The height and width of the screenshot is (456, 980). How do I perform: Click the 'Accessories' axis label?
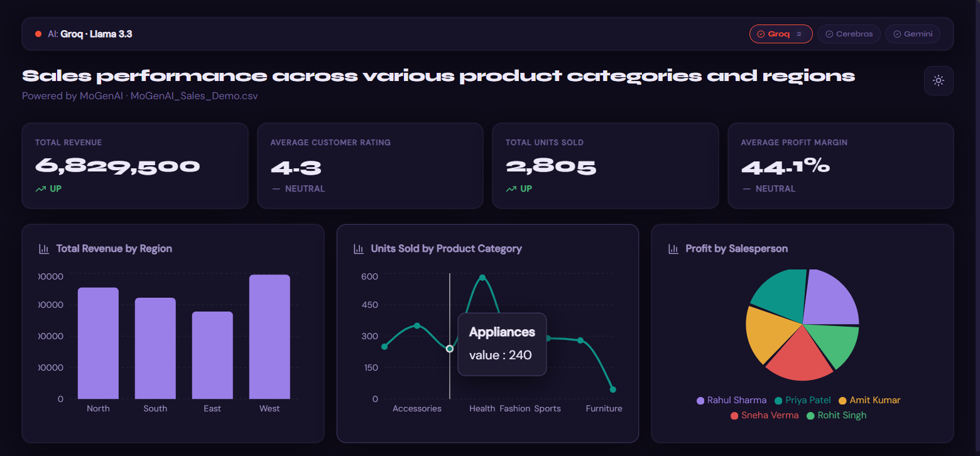coord(417,409)
